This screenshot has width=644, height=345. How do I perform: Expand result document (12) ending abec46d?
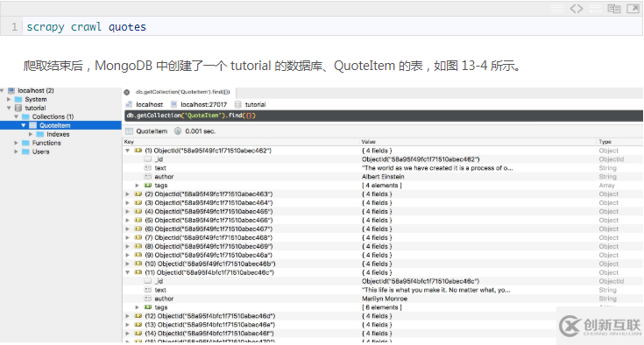(128, 316)
